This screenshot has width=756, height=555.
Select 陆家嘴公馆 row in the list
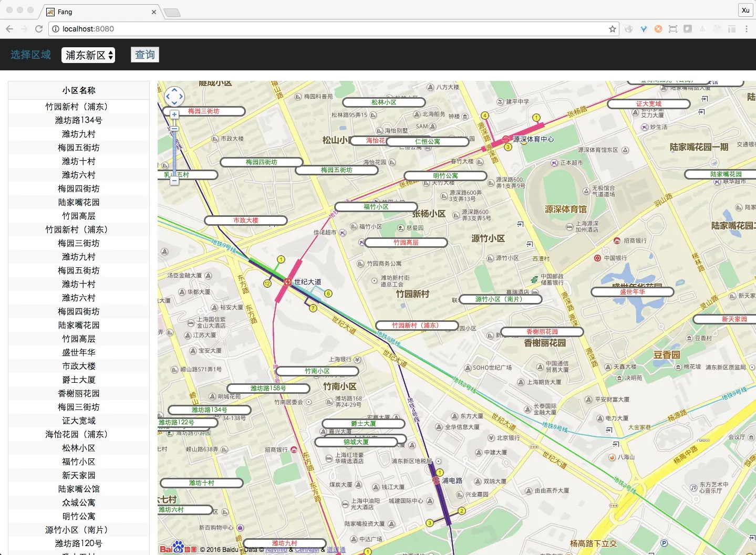click(79, 489)
